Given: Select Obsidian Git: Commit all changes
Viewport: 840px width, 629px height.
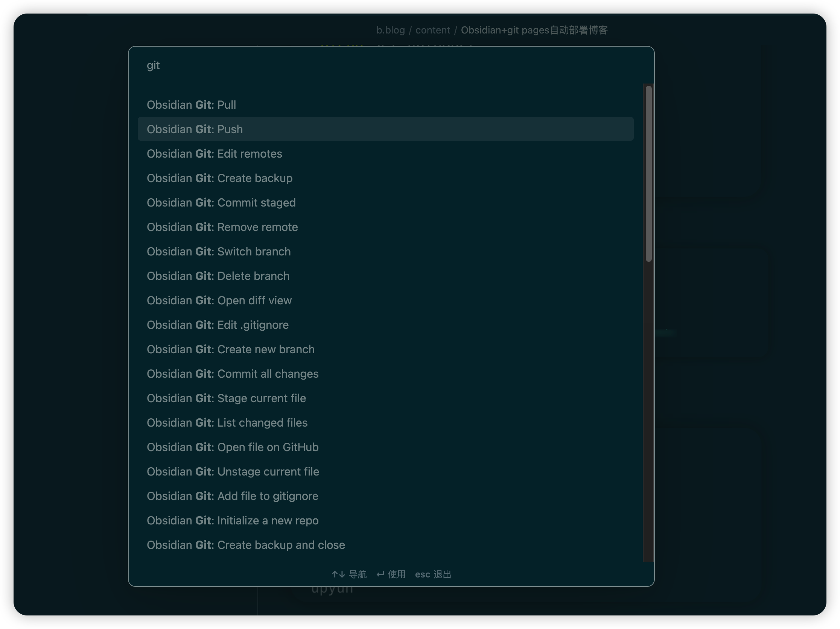Looking at the screenshot, I should point(233,374).
